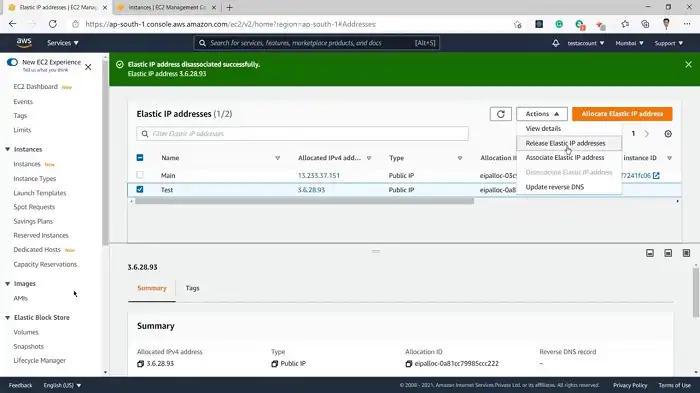Maximize the details panel using rightmost layout icon
The height and width of the screenshot is (393, 700).
point(686,253)
